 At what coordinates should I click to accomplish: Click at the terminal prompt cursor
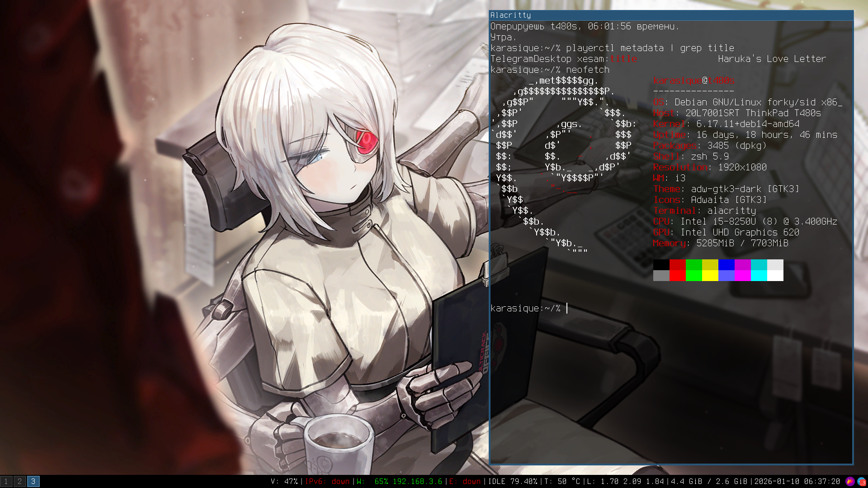tap(567, 308)
